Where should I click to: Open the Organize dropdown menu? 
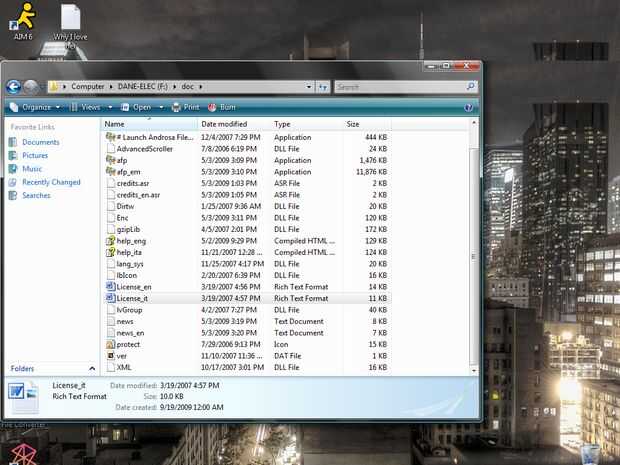pos(34,107)
